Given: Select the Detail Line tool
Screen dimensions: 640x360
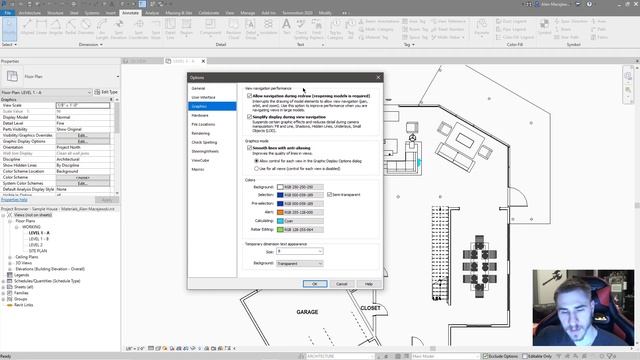Looking at the screenshot, I should pos(170,29).
